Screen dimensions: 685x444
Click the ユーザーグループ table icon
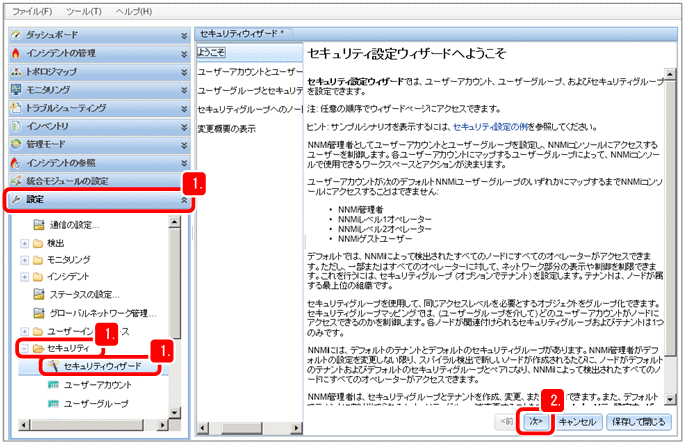click(x=53, y=403)
